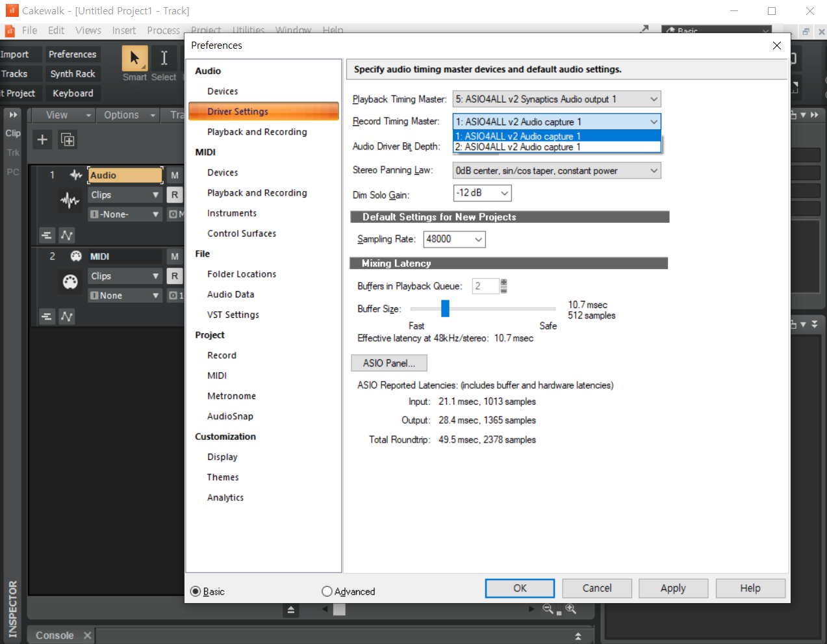
Task: Select the Metronome preferences item
Action: (x=231, y=396)
